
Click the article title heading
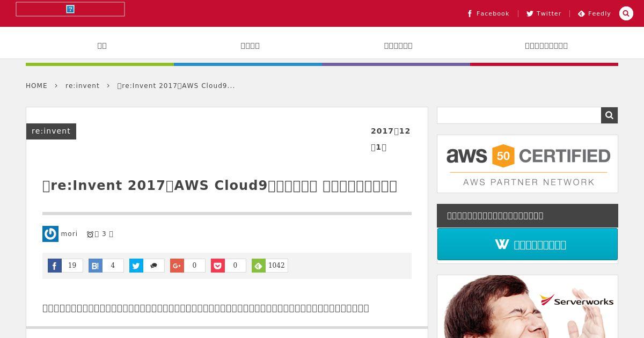219,186
